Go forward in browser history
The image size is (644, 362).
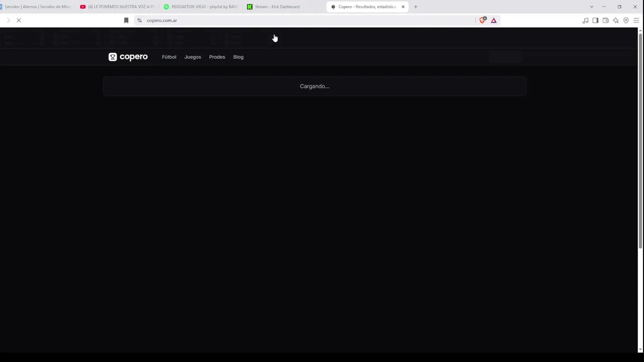(8, 21)
